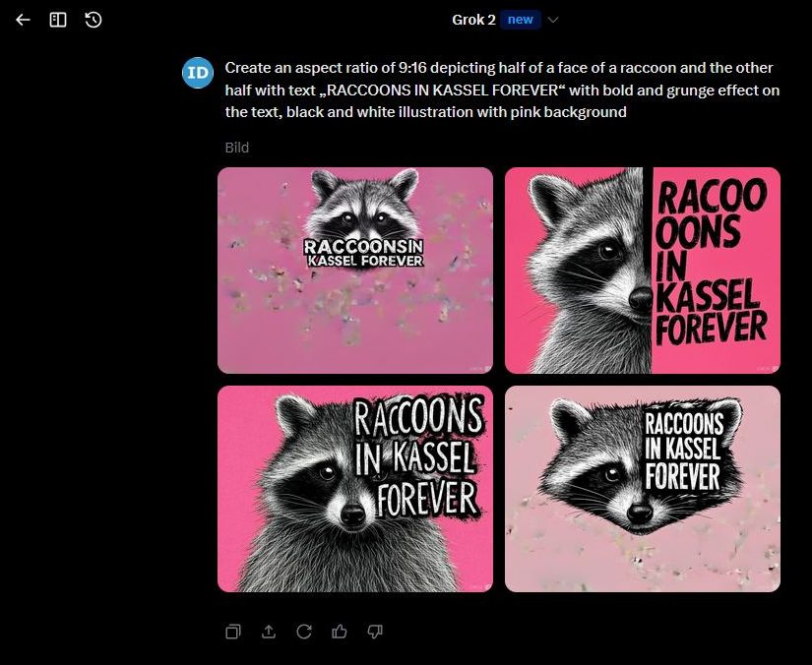
Task: Open the Grok 2 model dropdown chevron
Action: 553,20
